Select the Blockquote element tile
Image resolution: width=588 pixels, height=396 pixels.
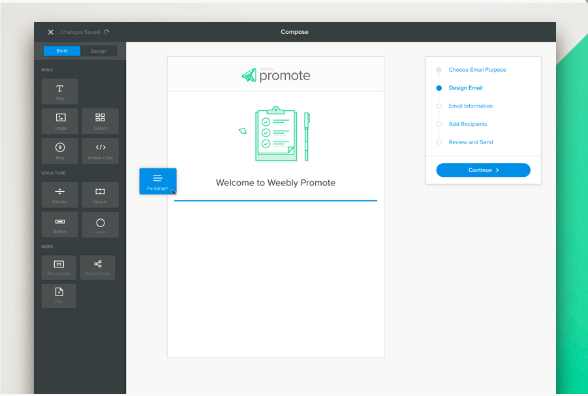pos(59,267)
